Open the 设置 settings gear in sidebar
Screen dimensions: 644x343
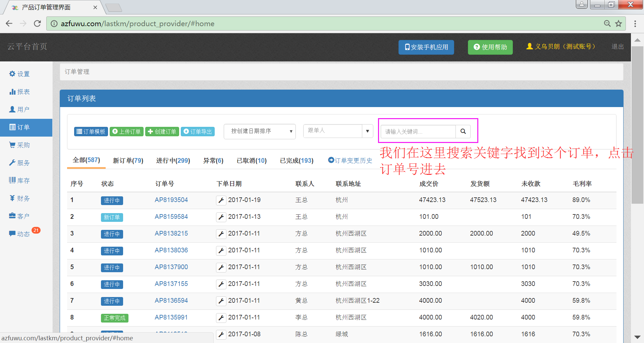[19, 74]
